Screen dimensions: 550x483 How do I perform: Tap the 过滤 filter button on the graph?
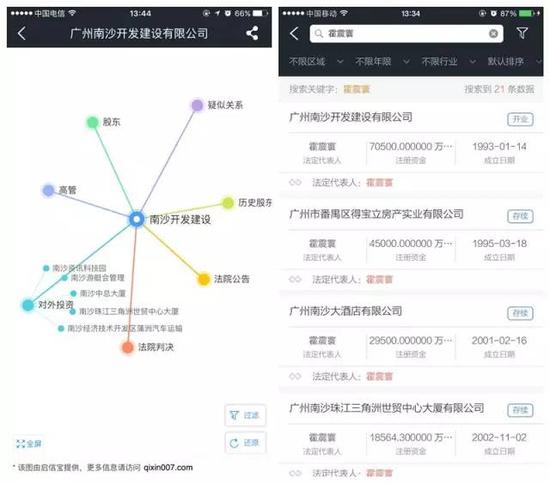tap(245, 415)
